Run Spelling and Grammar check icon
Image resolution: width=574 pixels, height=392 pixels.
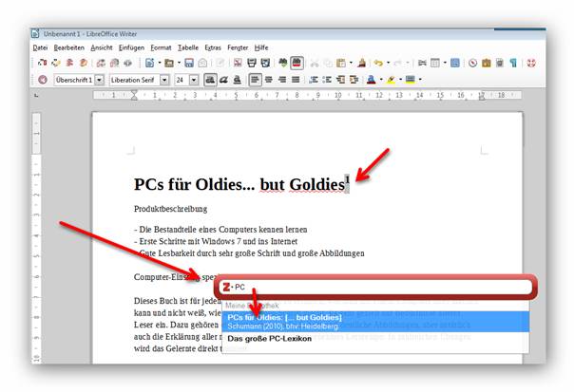282,63
